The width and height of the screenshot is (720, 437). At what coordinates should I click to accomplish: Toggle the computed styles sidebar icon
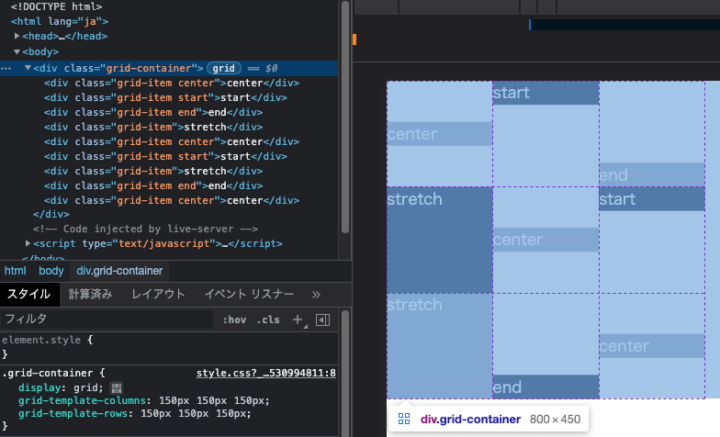323,319
